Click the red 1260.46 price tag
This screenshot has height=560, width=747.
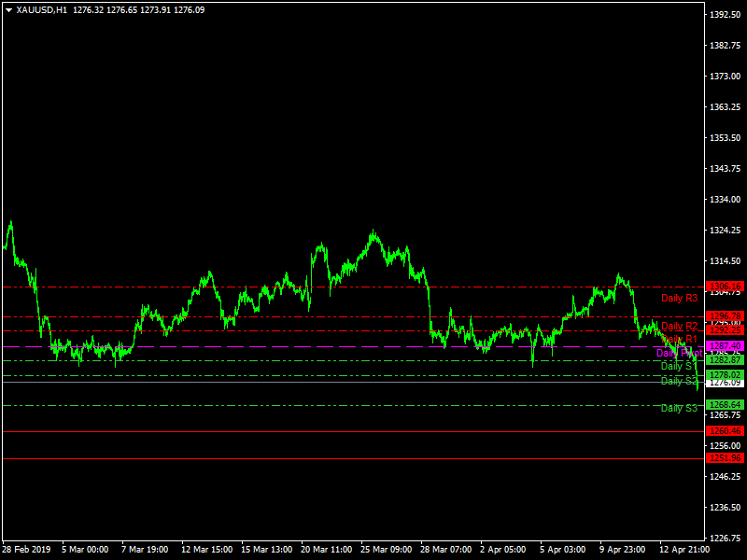tap(725, 430)
